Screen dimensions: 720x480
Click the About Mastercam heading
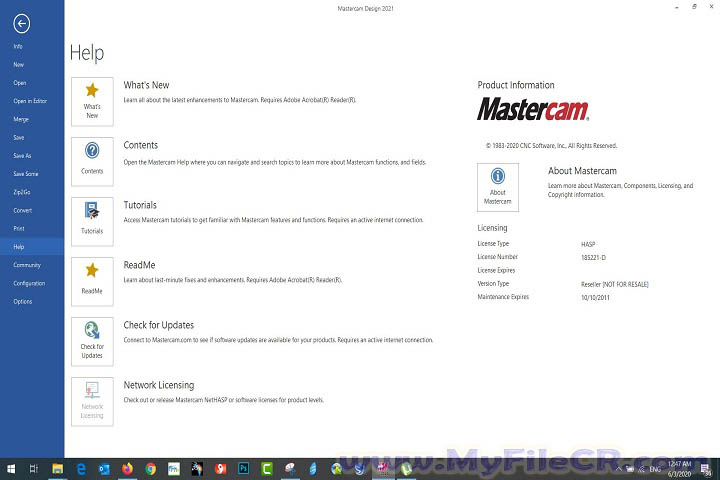pos(582,171)
